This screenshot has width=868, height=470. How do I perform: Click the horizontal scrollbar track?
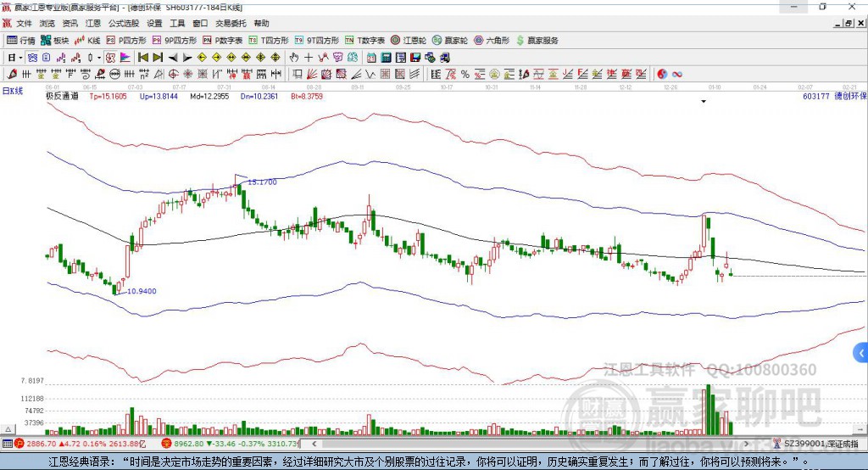pos(530,444)
